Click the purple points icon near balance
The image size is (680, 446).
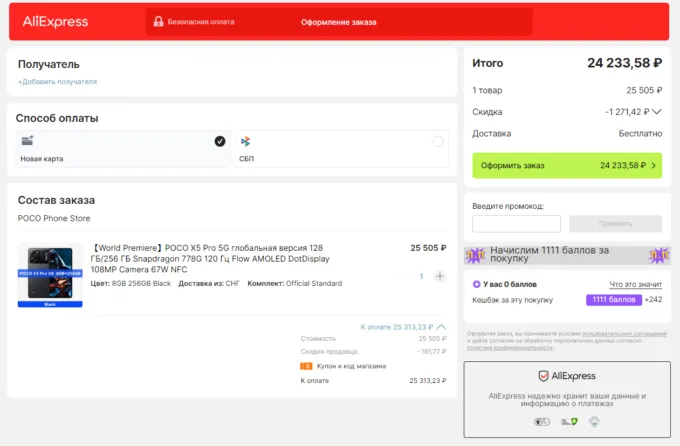click(476, 284)
